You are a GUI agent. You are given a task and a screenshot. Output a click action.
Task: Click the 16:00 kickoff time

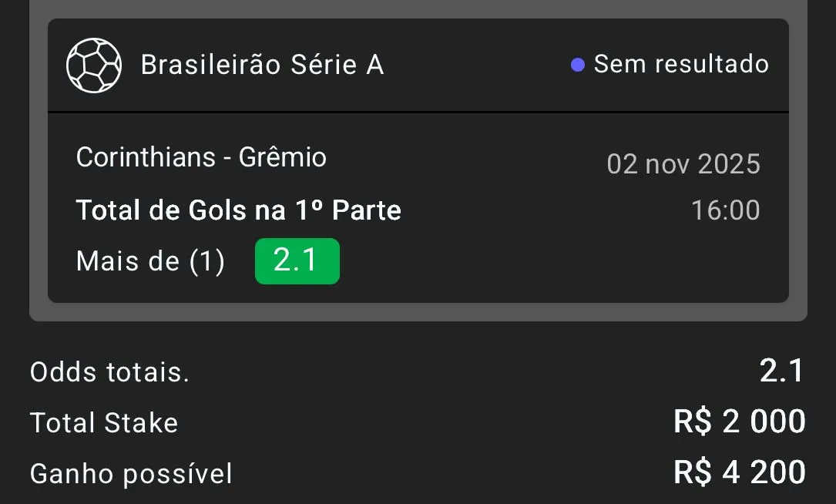point(725,210)
